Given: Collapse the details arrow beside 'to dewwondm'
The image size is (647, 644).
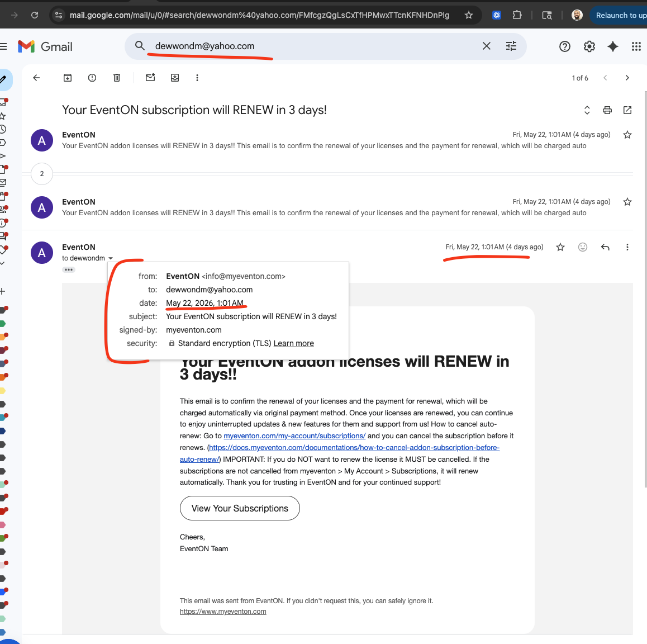Looking at the screenshot, I should 111,258.
